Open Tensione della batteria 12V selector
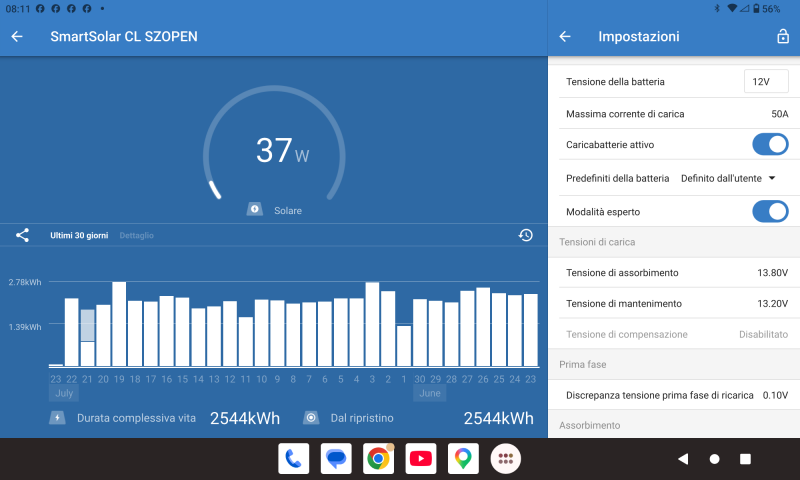800x480 pixels. pos(766,82)
